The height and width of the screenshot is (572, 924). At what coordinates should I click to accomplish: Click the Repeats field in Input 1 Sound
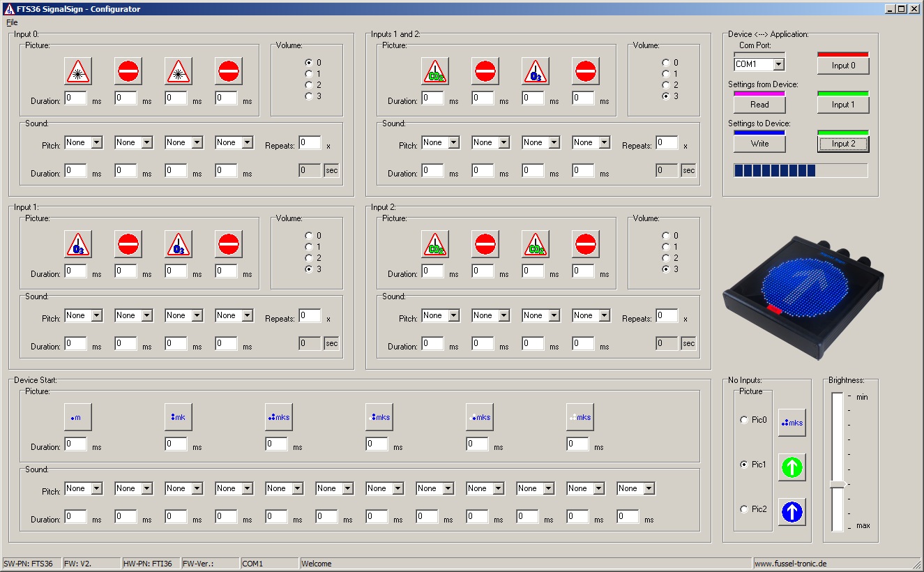[x=310, y=315]
